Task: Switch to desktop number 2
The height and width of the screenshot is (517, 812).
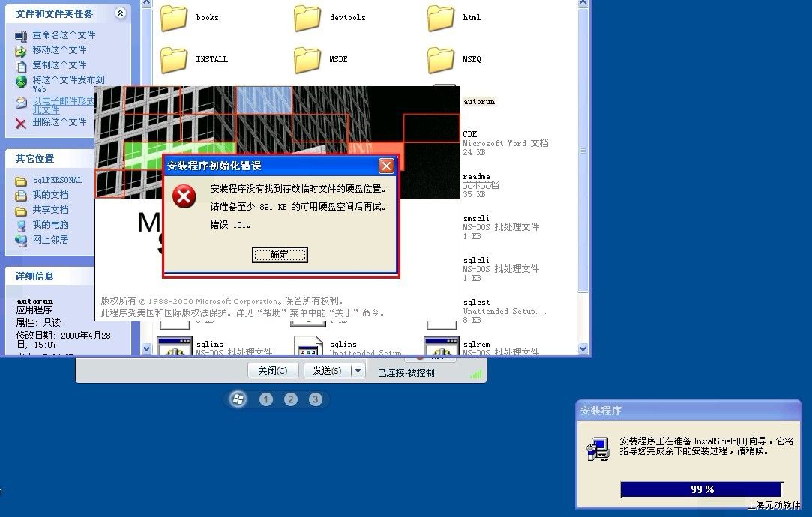Action: [291, 399]
